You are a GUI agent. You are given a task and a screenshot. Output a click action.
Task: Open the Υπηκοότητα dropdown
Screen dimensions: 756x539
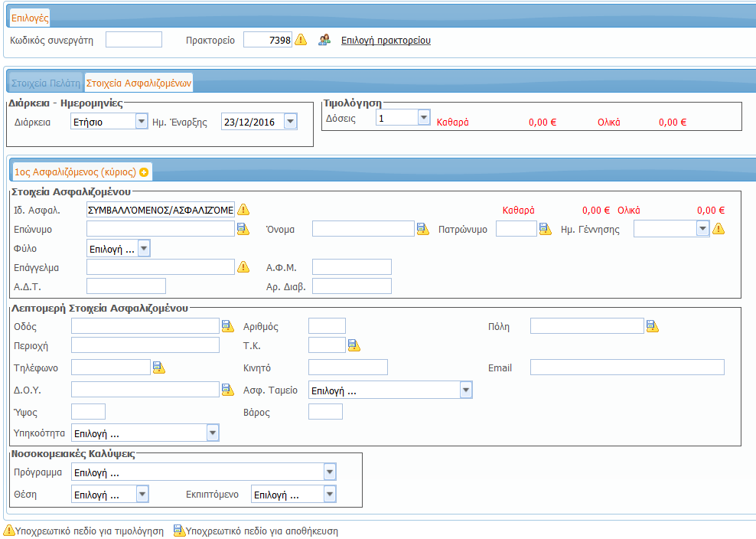coord(213,433)
